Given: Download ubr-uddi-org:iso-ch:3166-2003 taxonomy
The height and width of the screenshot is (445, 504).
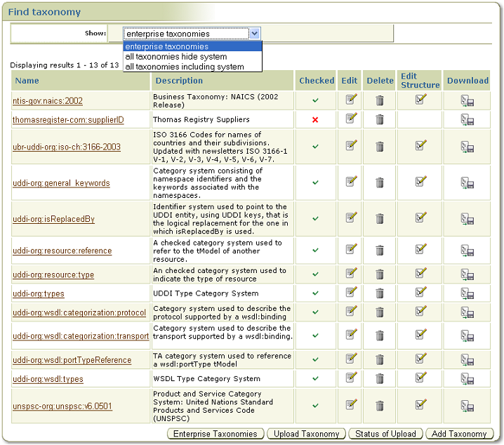Looking at the screenshot, I should (x=467, y=147).
